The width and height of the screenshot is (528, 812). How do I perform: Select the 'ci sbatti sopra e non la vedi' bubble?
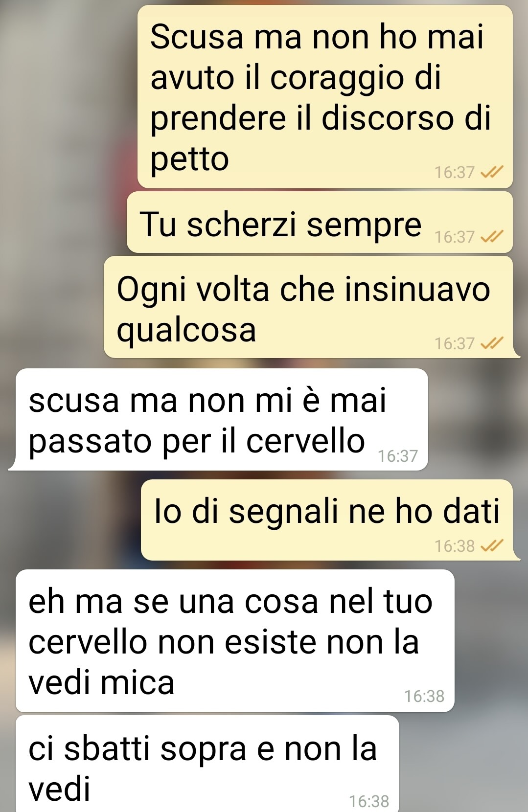click(x=207, y=764)
